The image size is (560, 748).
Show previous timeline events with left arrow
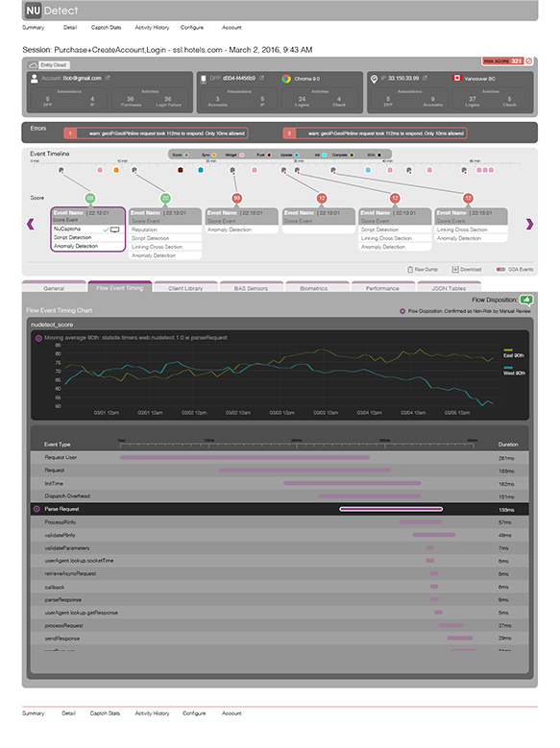31,224
